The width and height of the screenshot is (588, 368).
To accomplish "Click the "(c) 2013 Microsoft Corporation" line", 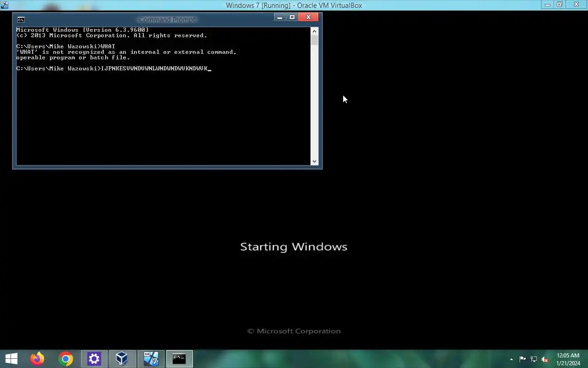I will [x=112, y=35].
